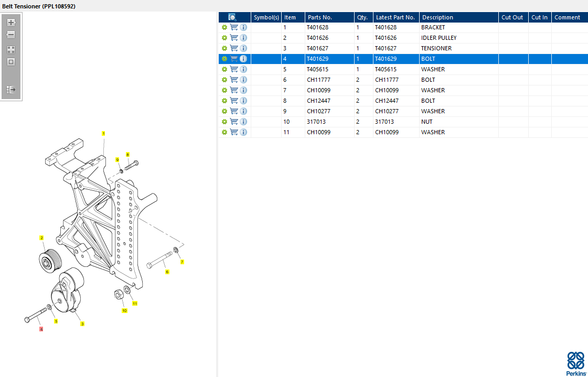Click the Perkins logo
The height and width of the screenshot is (377, 588).
coord(575,363)
